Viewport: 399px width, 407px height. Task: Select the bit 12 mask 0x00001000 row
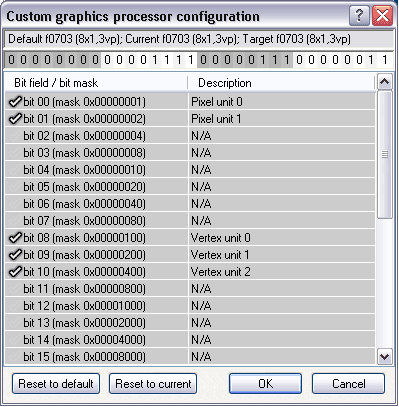(190, 306)
